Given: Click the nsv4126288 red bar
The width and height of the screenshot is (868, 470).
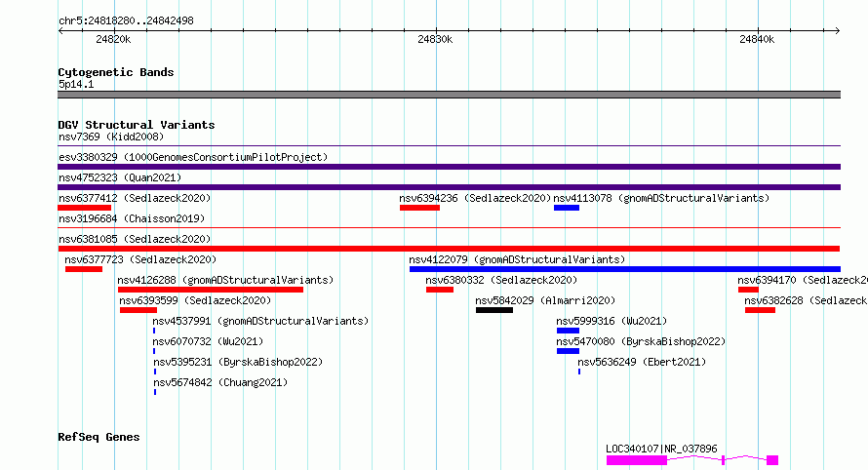Looking at the screenshot, I should pyautogui.click(x=211, y=290).
